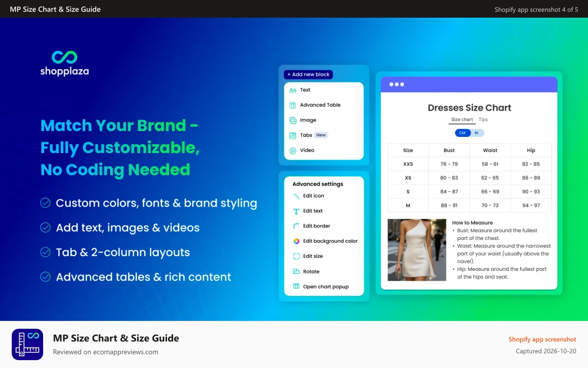Click the Image block icon
The width and height of the screenshot is (588, 368).
(293, 120)
